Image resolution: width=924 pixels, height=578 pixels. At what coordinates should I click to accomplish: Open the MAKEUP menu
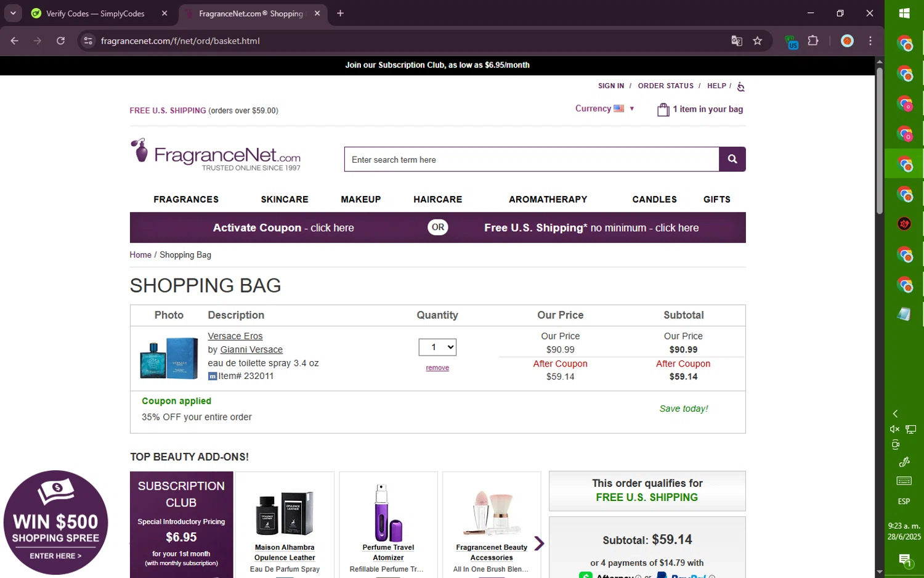[361, 199]
